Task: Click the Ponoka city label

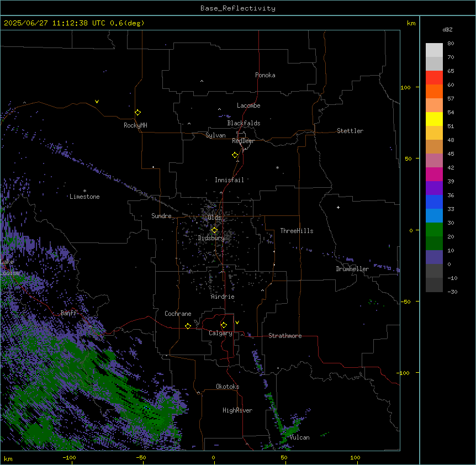Action: 265,75
